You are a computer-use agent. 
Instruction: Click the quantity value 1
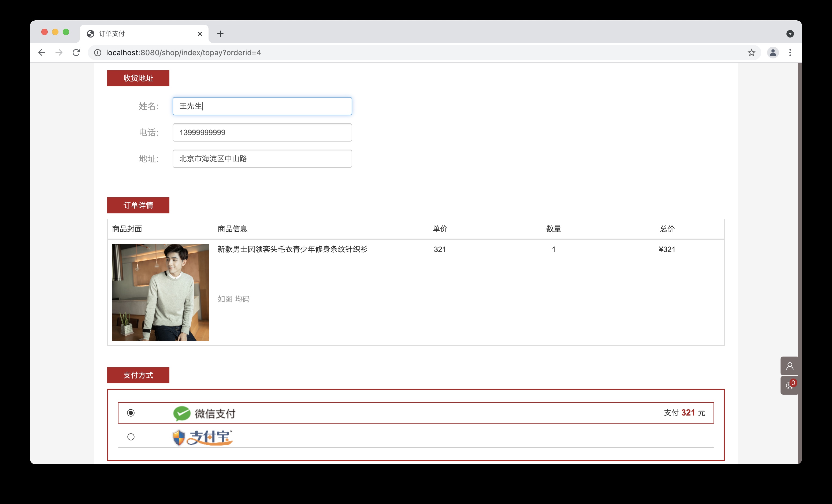554,250
